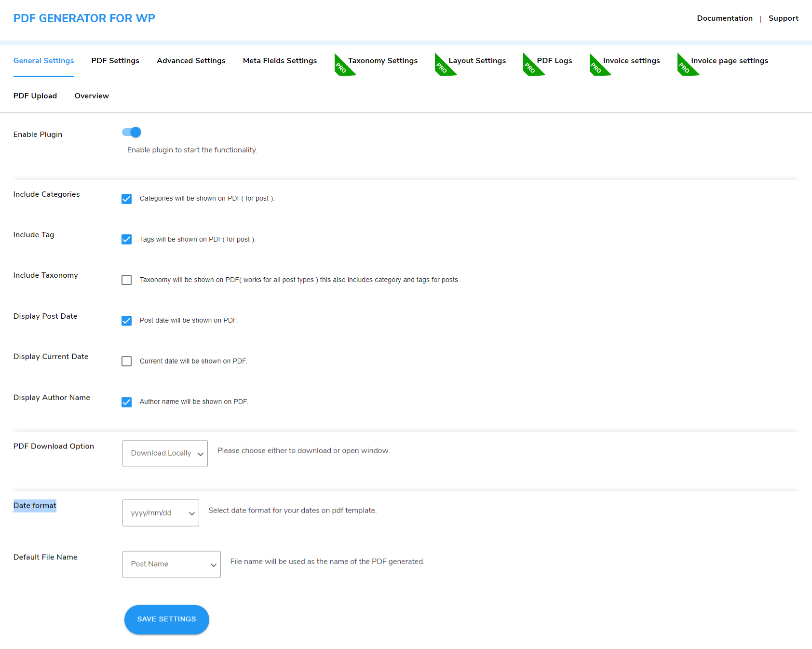
Task: Open the PDF Download Option dropdown
Action: click(164, 453)
